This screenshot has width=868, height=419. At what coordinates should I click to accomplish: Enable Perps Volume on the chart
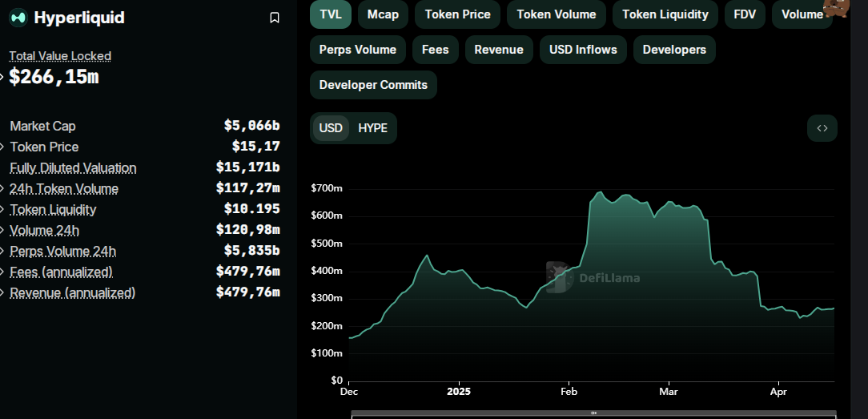coord(358,50)
